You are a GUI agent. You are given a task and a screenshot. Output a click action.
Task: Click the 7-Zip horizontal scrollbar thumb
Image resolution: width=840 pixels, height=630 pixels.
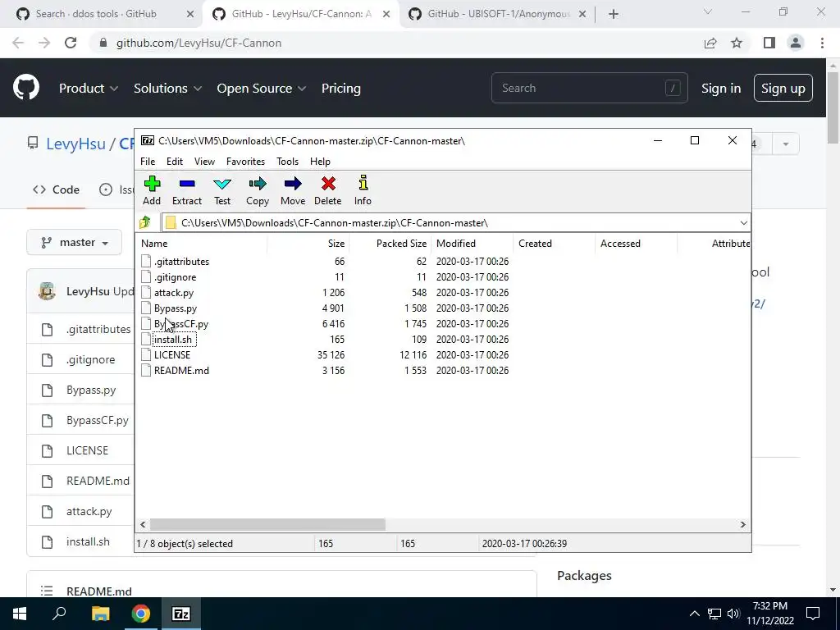(x=267, y=524)
